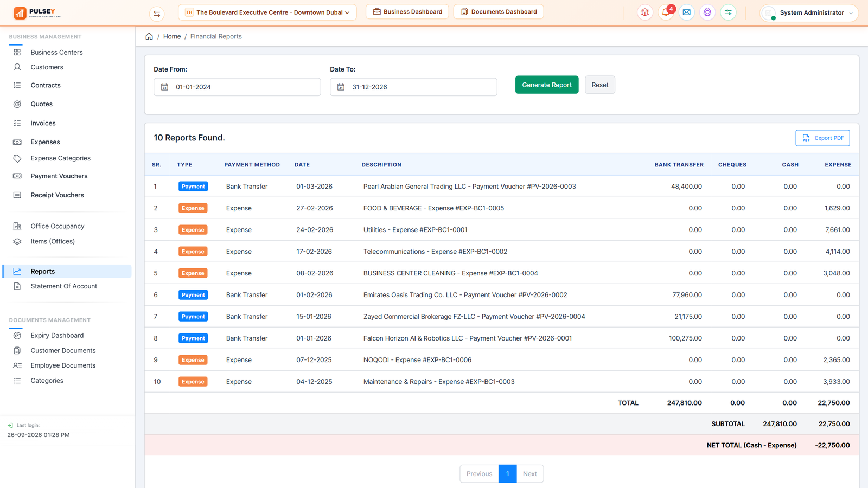Screen dimensions: 868x488
Task: Click the green sliders preferences icon
Action: point(728,12)
